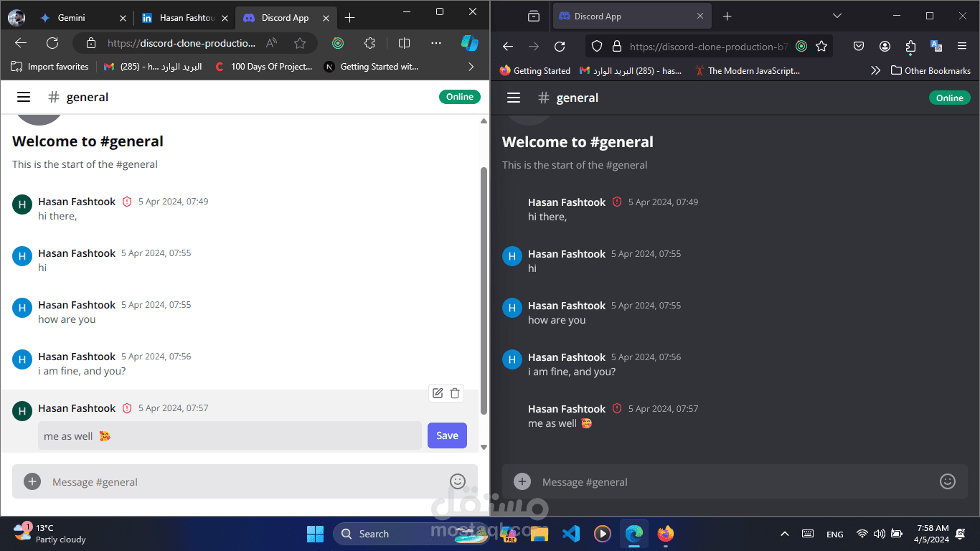
Task: Open the Modern JavaScript bookmark in Firefox
Action: pos(746,70)
